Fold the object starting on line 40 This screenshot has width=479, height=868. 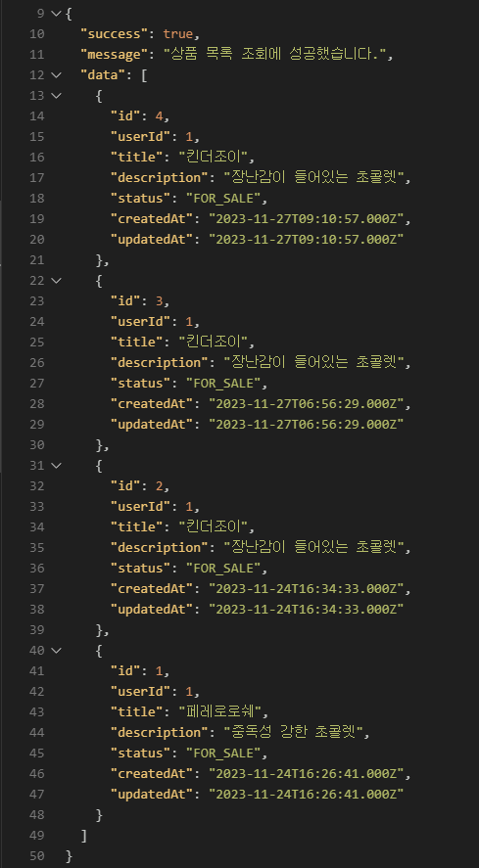coord(56,651)
